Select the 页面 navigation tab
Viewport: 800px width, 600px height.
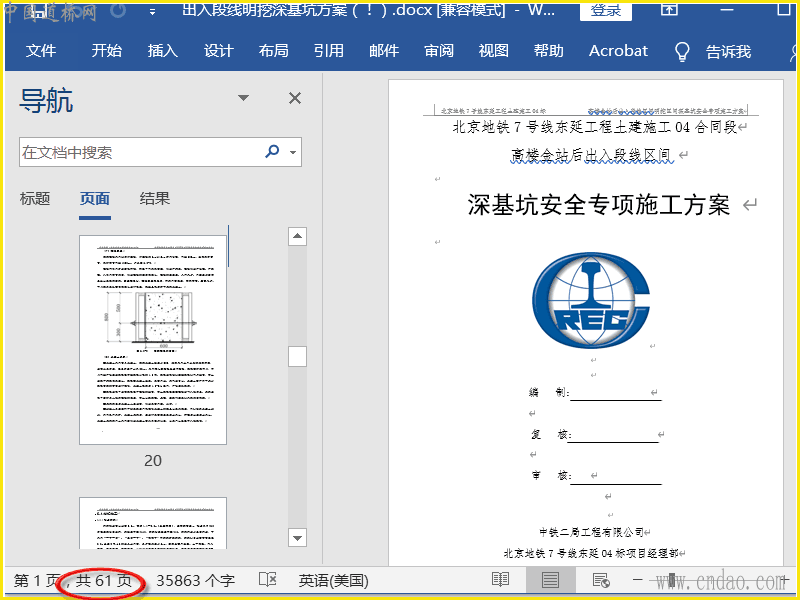(94, 198)
